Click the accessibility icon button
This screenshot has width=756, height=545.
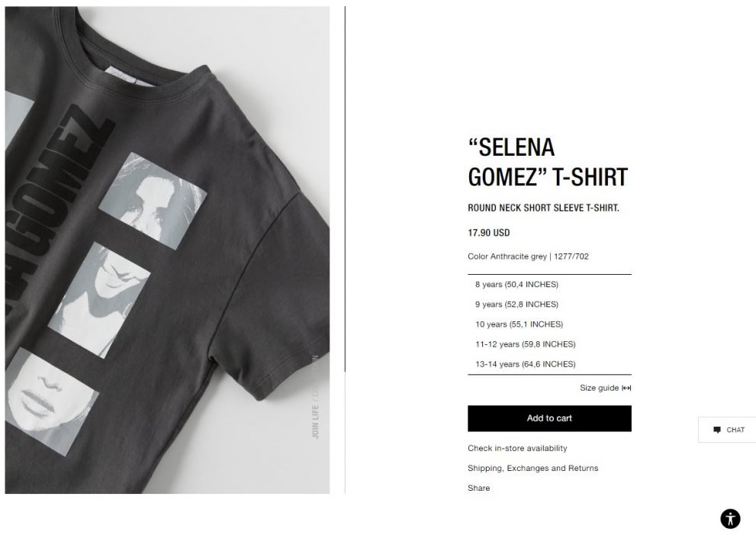[x=730, y=519]
